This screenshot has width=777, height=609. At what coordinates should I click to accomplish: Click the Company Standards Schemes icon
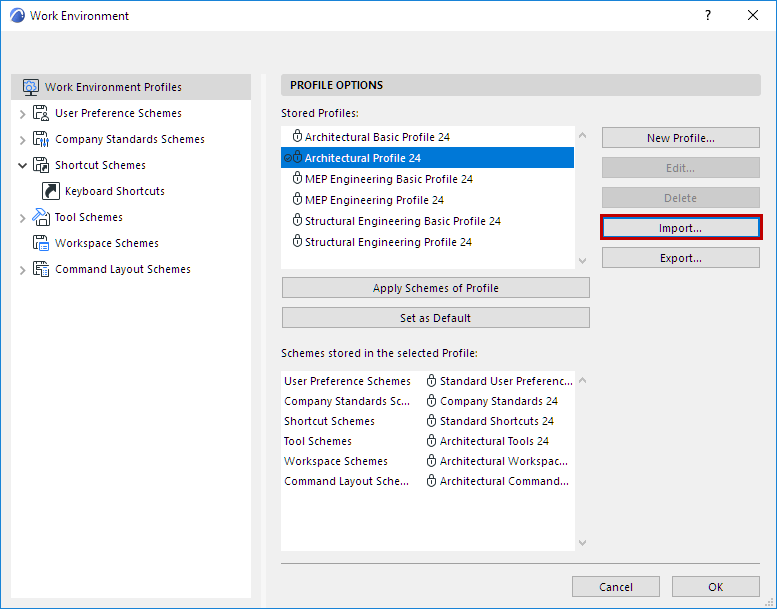click(x=41, y=139)
